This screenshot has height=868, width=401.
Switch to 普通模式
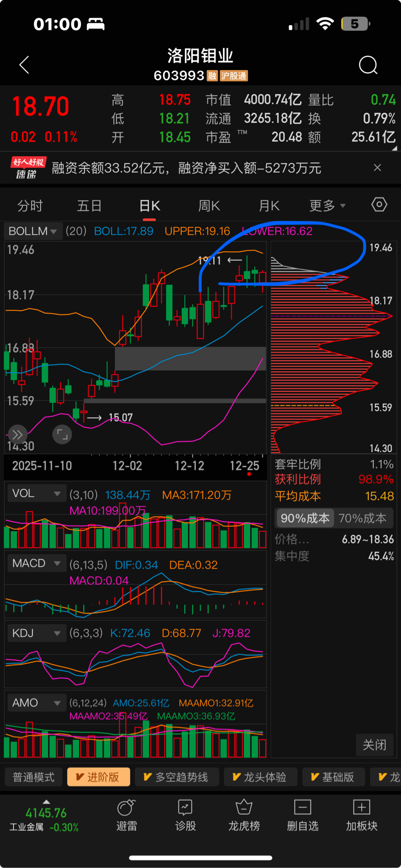coord(33,777)
